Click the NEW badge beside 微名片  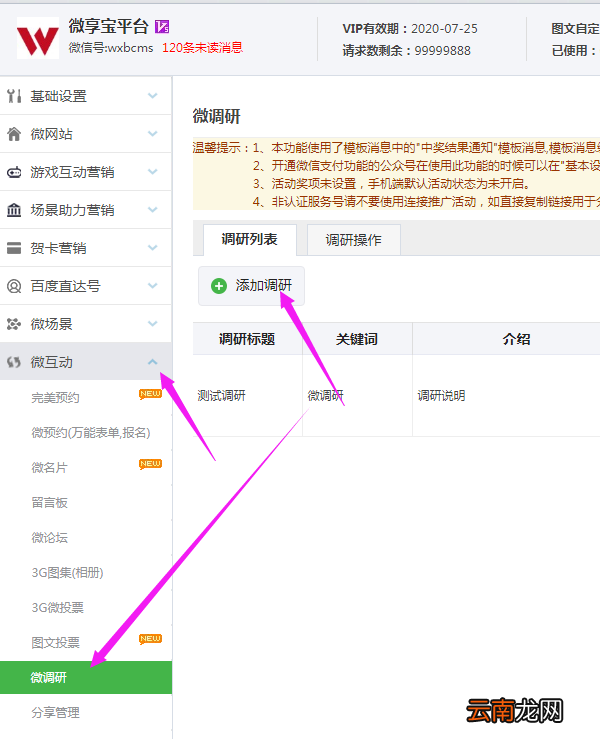coord(150,464)
